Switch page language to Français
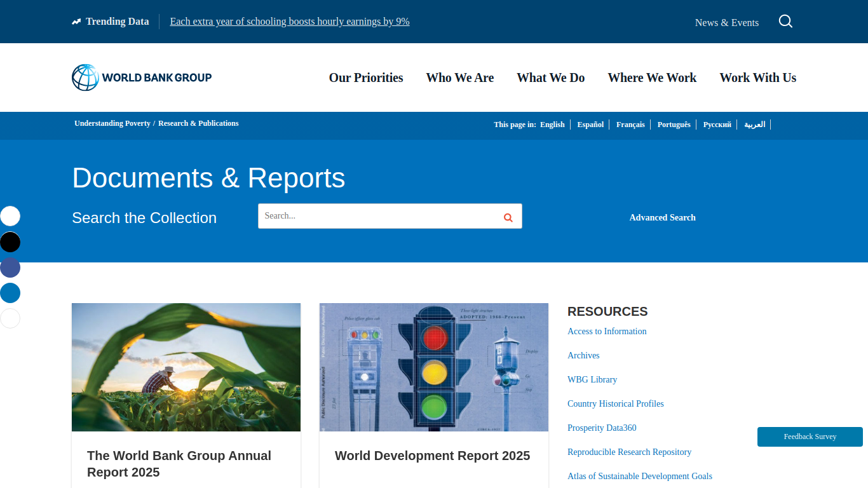This screenshot has width=868, height=488. (630, 125)
